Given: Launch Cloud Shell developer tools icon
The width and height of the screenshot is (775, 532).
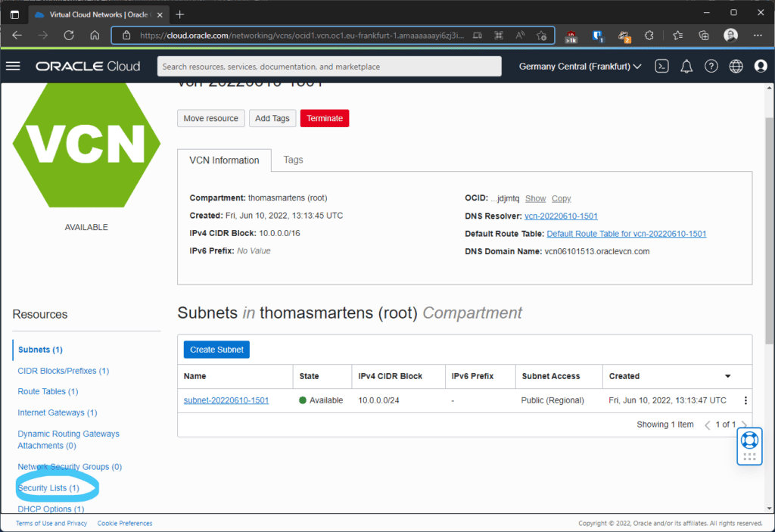Looking at the screenshot, I should (661, 66).
